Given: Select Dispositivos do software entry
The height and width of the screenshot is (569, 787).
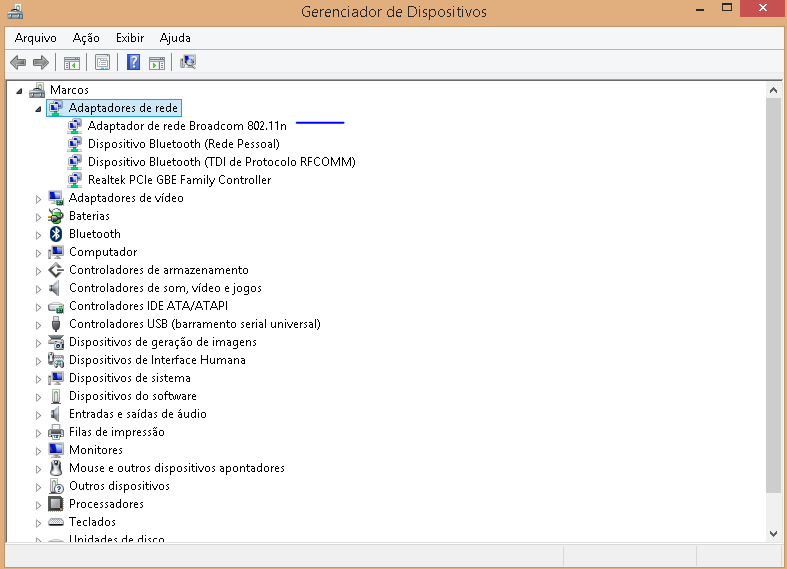Looking at the screenshot, I should point(133,396).
